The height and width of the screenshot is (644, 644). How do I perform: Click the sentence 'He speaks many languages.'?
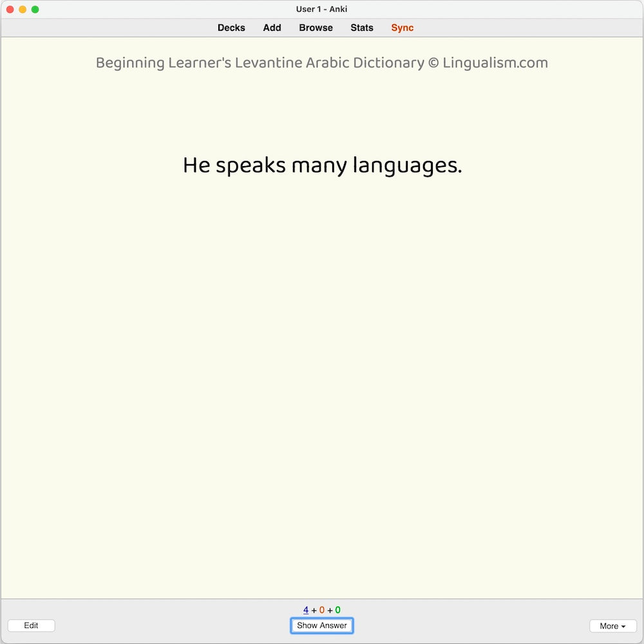tap(322, 165)
